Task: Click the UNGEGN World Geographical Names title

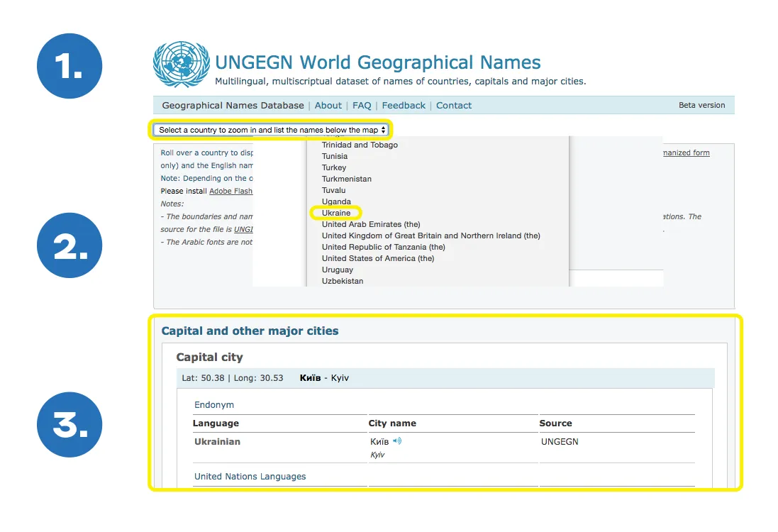Action: (377, 62)
